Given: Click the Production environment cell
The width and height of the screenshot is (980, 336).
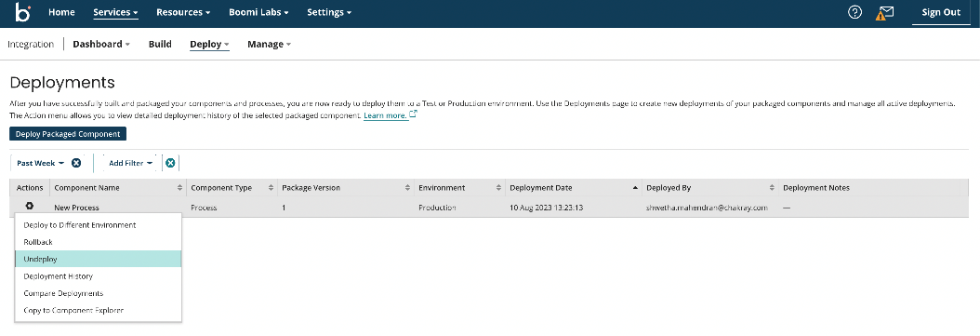Looking at the screenshot, I should click(x=438, y=208).
